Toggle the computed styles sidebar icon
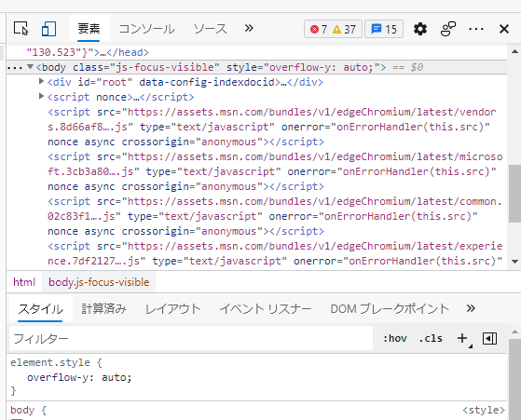 click(x=489, y=338)
